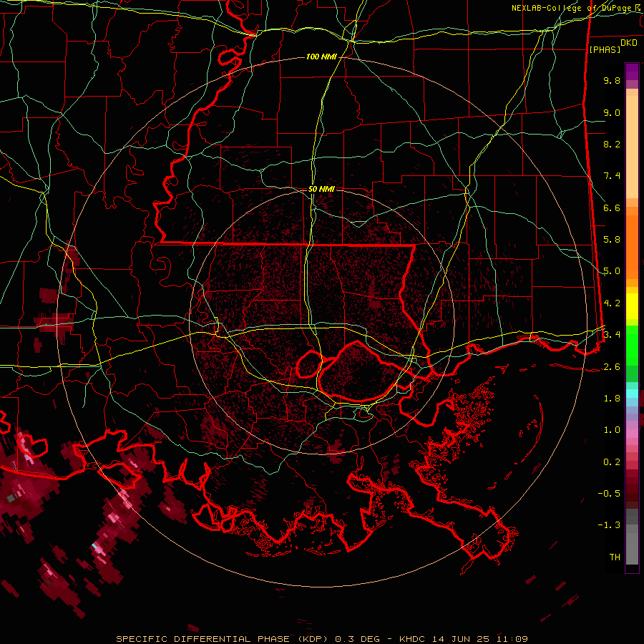Click the 1.0 value on the legend
The width and height of the screenshot is (644, 644).
612,430
